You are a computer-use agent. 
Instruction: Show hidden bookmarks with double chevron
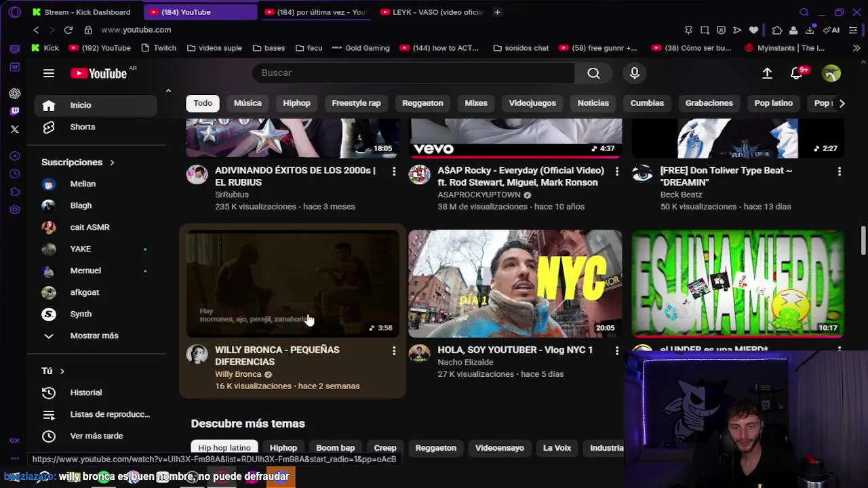tap(856, 48)
